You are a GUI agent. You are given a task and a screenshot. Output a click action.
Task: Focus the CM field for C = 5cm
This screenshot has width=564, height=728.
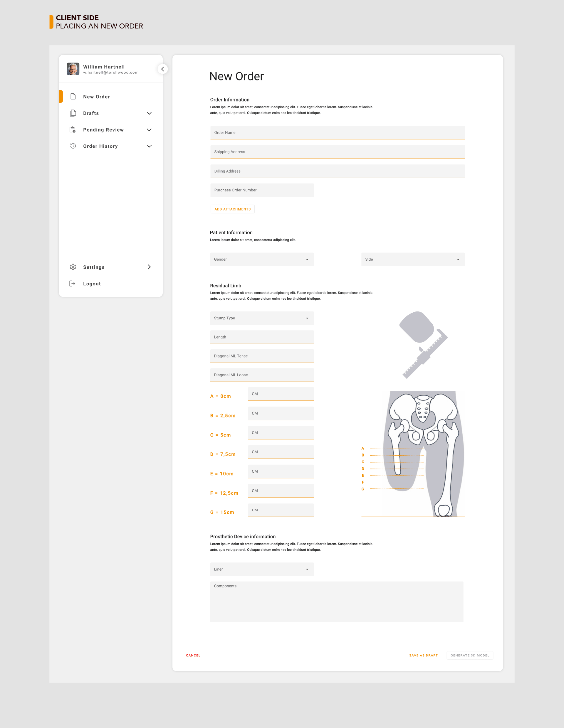pos(281,433)
